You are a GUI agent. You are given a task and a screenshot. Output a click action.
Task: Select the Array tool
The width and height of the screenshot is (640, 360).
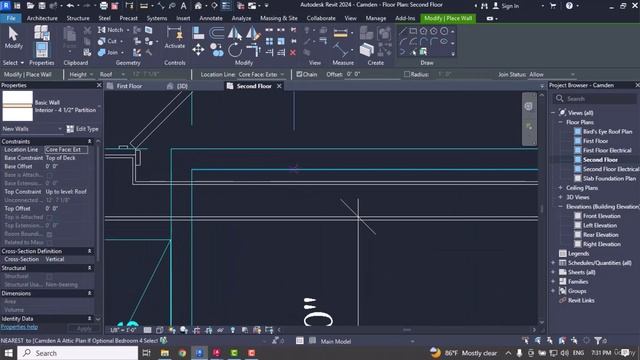click(x=269, y=41)
